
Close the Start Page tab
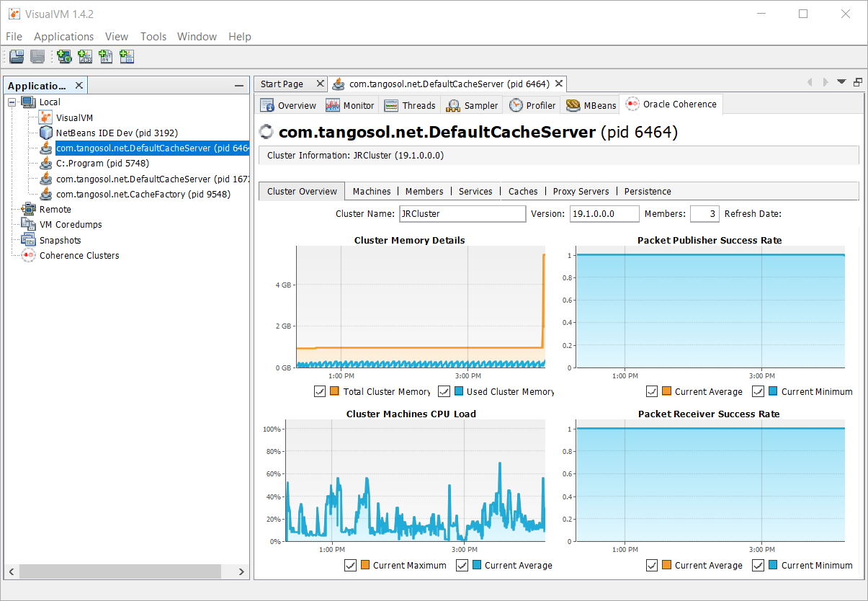pos(320,84)
